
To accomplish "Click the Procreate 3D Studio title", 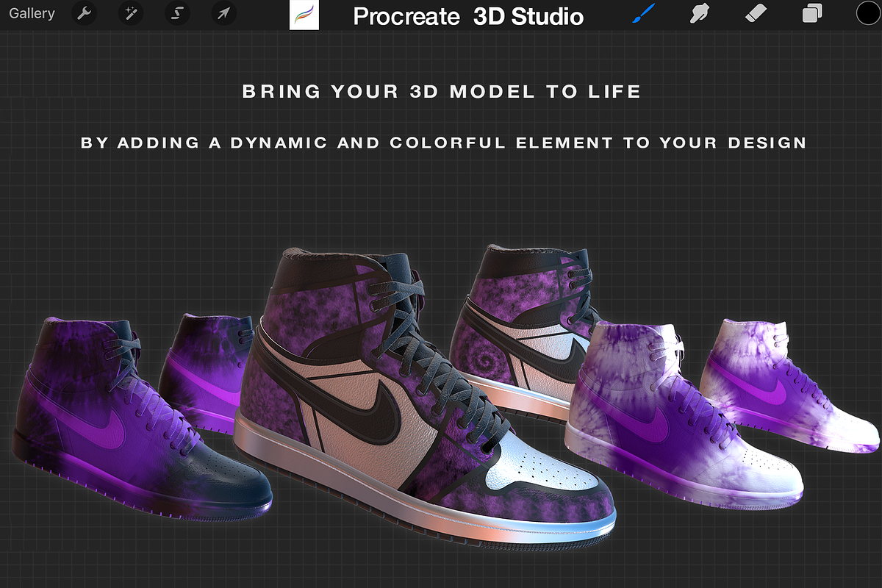I will tap(468, 16).
